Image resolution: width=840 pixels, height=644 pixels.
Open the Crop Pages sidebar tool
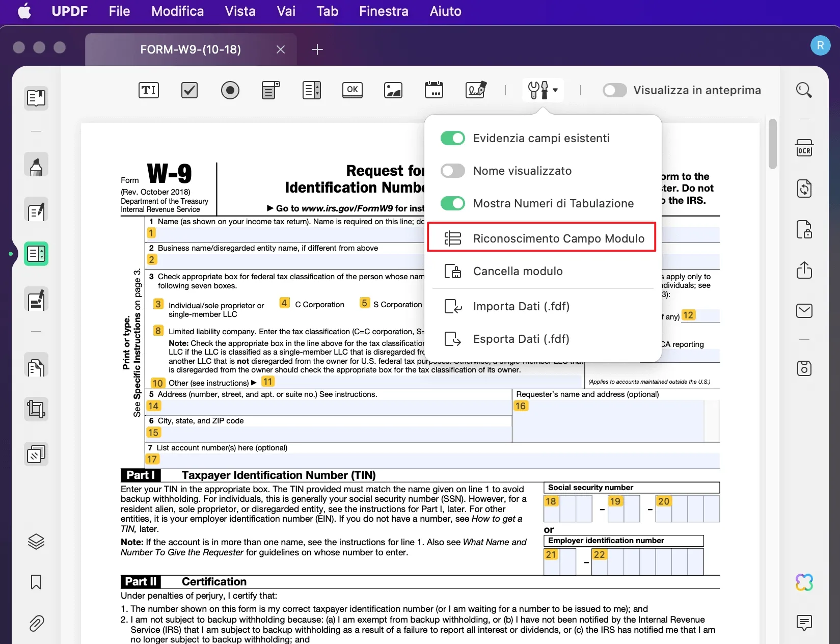click(x=36, y=409)
